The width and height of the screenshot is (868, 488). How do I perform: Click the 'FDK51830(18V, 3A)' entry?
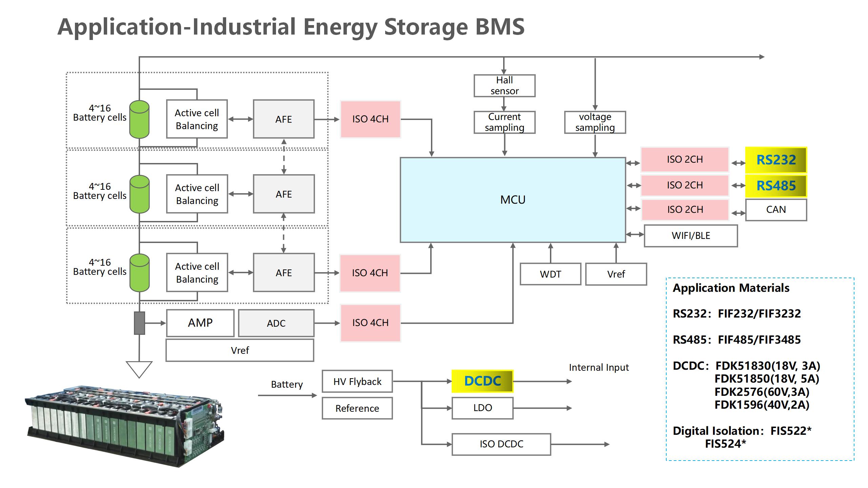pyautogui.click(x=768, y=366)
